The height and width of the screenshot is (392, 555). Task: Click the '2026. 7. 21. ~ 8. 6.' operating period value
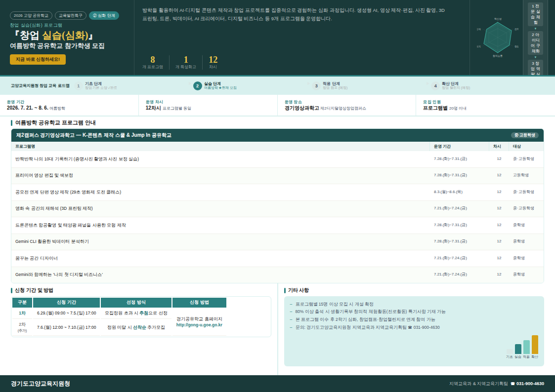pos(27,108)
